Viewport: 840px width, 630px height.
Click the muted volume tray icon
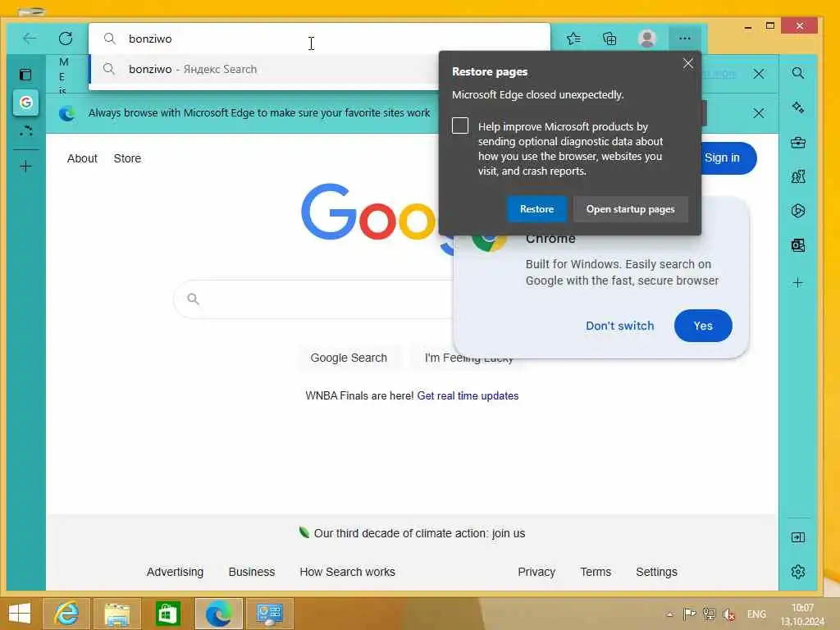[x=728, y=614]
